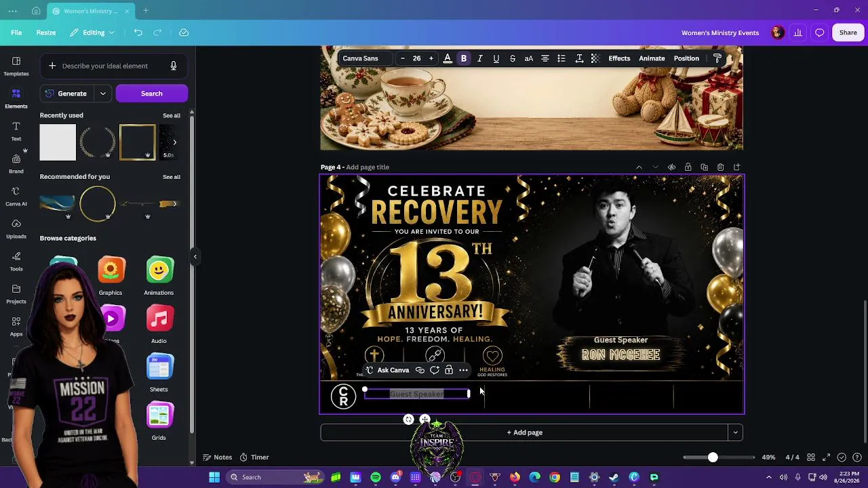
Task: Click the 'Describe your ideal element' field
Action: [105, 66]
